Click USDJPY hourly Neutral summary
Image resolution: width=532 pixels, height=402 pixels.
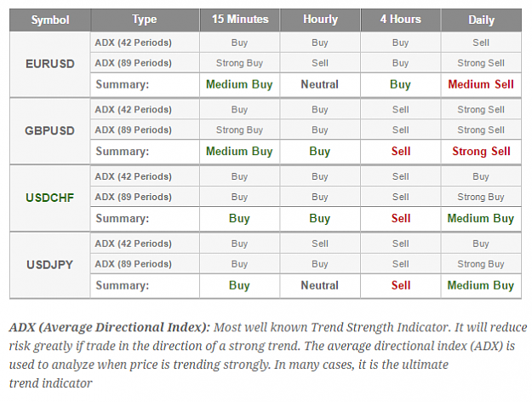(x=320, y=285)
